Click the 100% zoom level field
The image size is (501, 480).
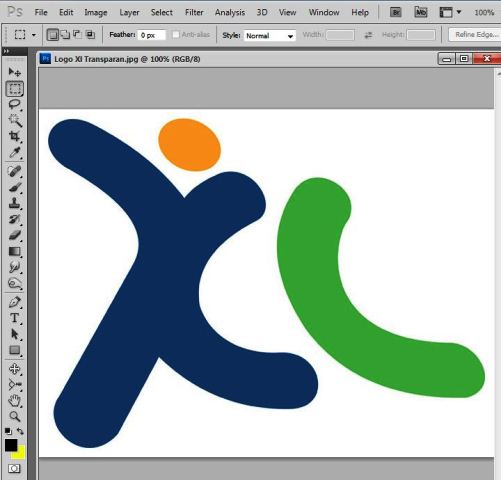(x=484, y=13)
